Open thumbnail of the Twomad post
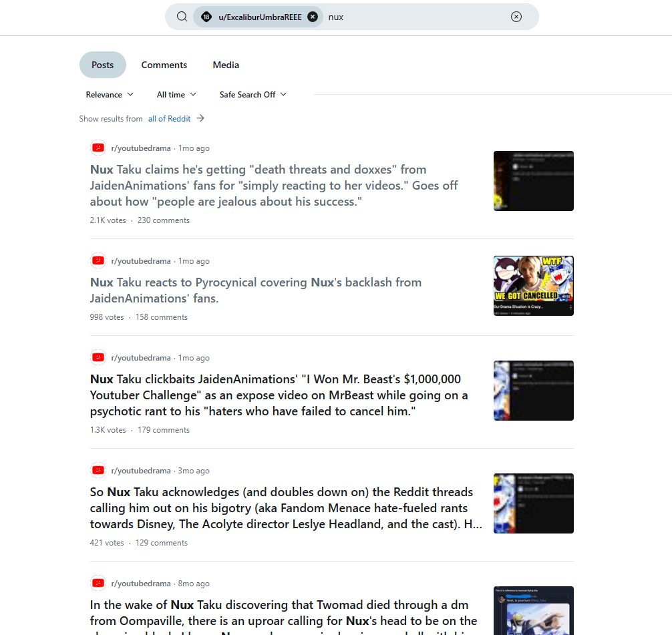This screenshot has width=672, height=635. pyautogui.click(x=534, y=610)
